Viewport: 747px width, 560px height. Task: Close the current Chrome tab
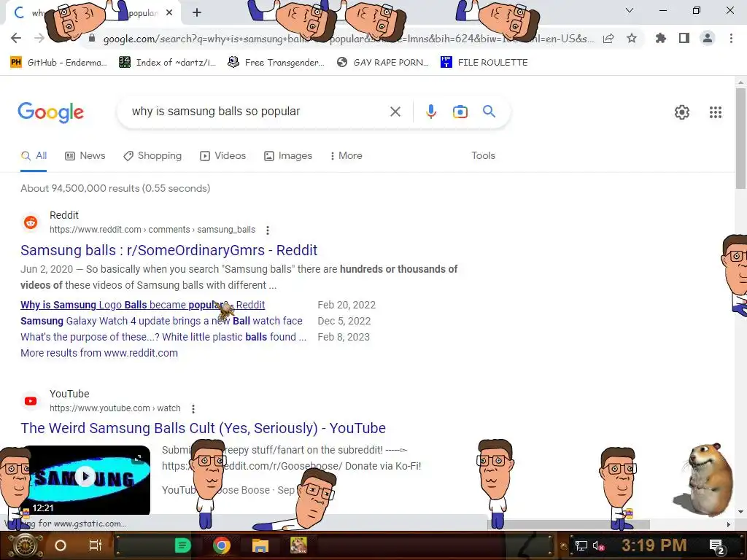pyautogui.click(x=169, y=13)
